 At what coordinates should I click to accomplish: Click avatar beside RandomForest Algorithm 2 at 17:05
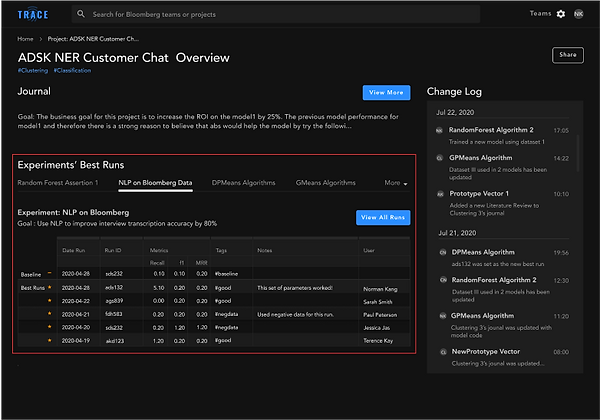439,130
